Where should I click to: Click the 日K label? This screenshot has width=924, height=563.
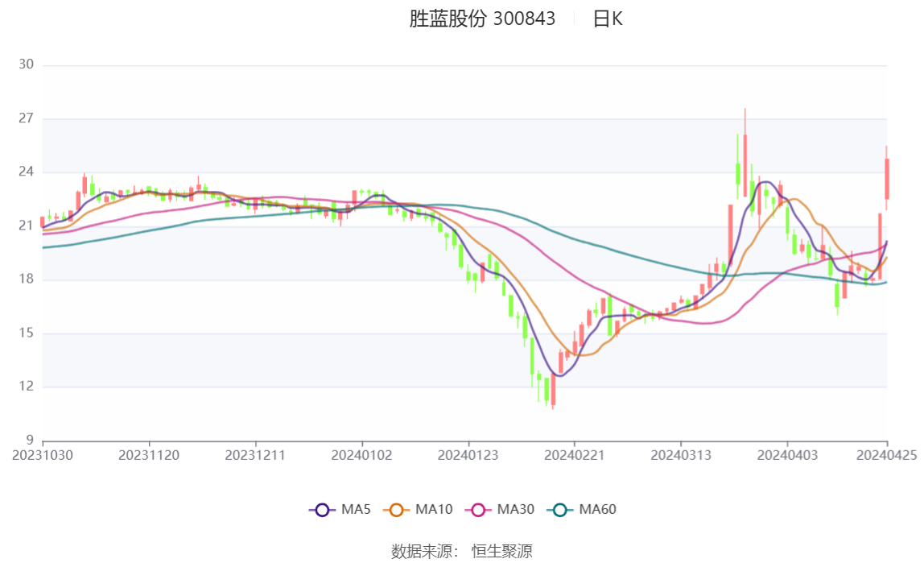coord(608,19)
